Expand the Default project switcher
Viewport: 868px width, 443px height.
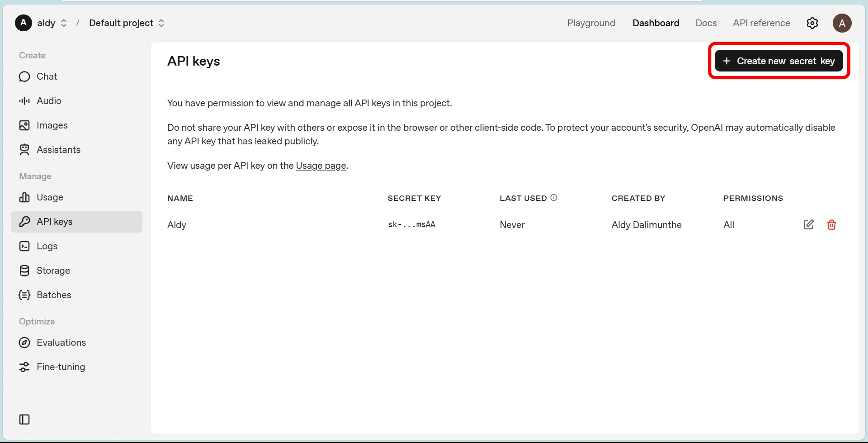coord(161,23)
